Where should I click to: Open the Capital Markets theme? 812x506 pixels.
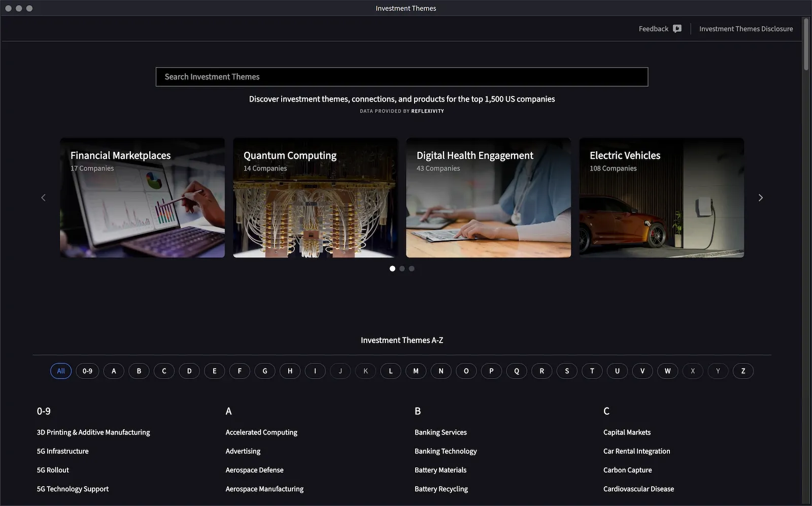[x=627, y=432]
